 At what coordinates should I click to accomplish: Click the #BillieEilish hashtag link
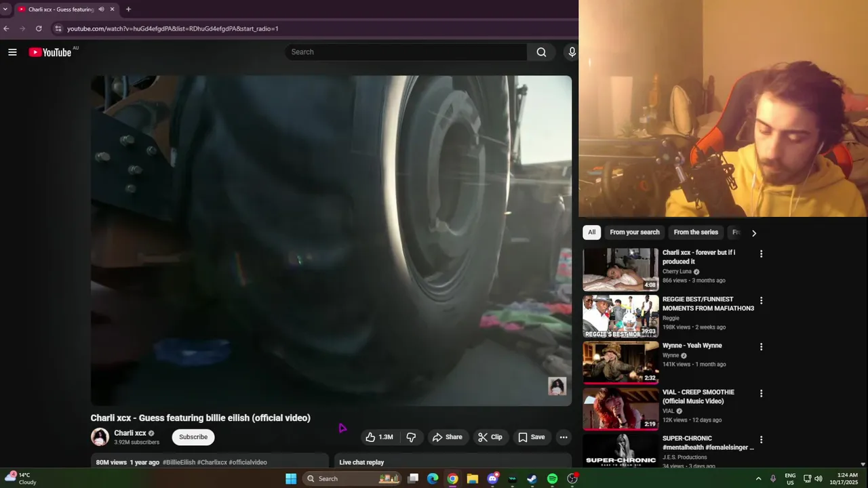178,462
